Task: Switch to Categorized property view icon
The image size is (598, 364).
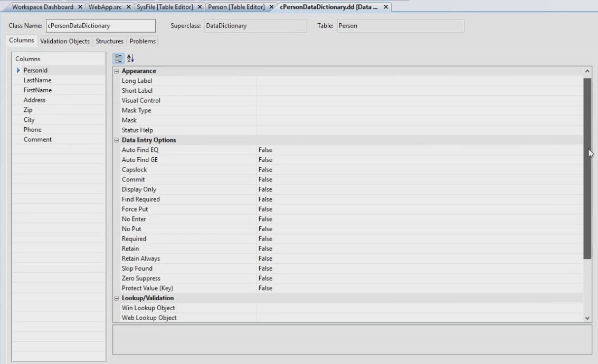Action: coord(118,59)
